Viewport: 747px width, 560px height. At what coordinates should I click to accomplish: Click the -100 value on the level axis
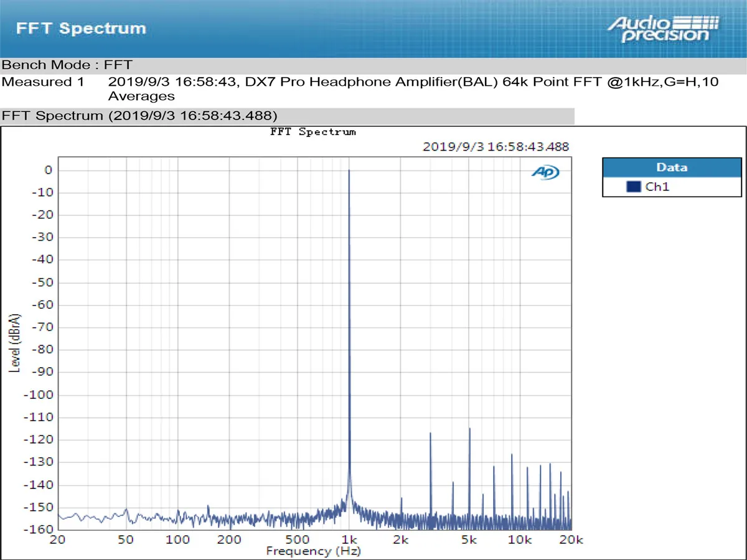point(37,395)
